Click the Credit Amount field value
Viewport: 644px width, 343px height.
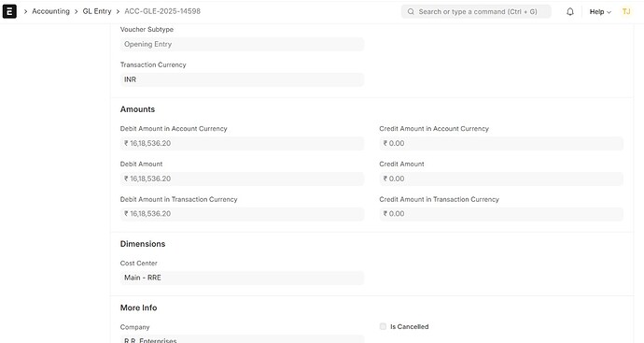click(x=501, y=179)
